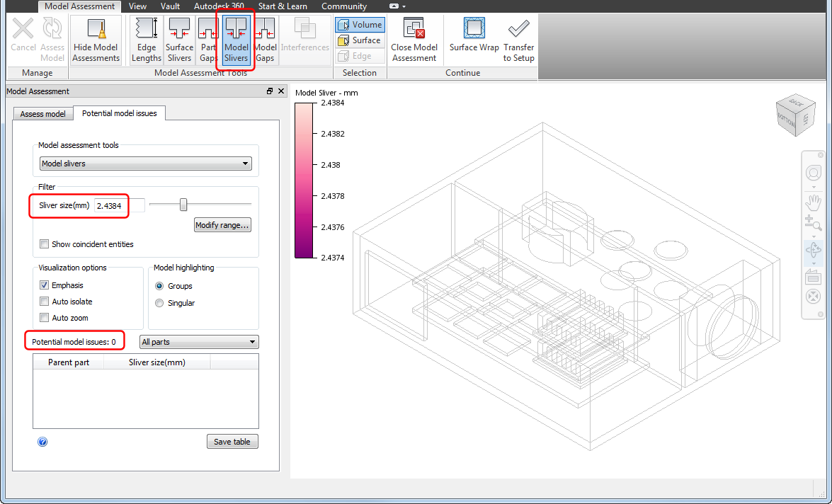Screen dimensions: 832x504
Task: Open the Model slivers tools dropdown
Action: (x=146, y=164)
